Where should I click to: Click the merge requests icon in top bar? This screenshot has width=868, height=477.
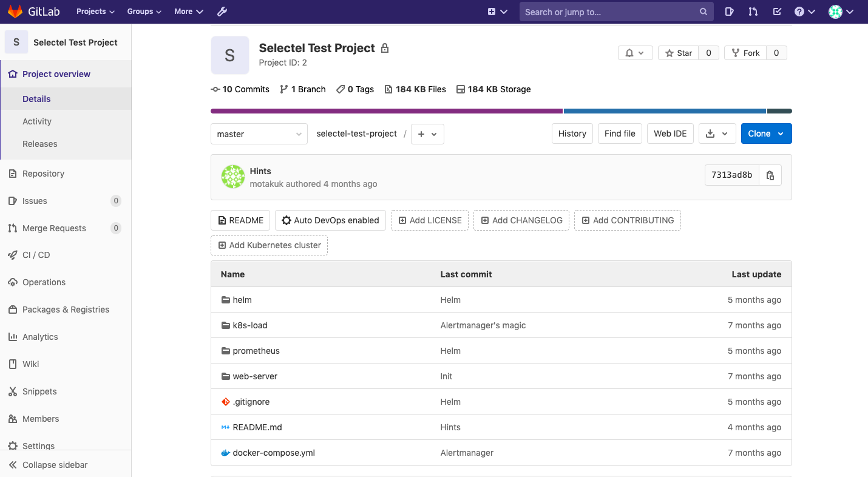point(753,12)
